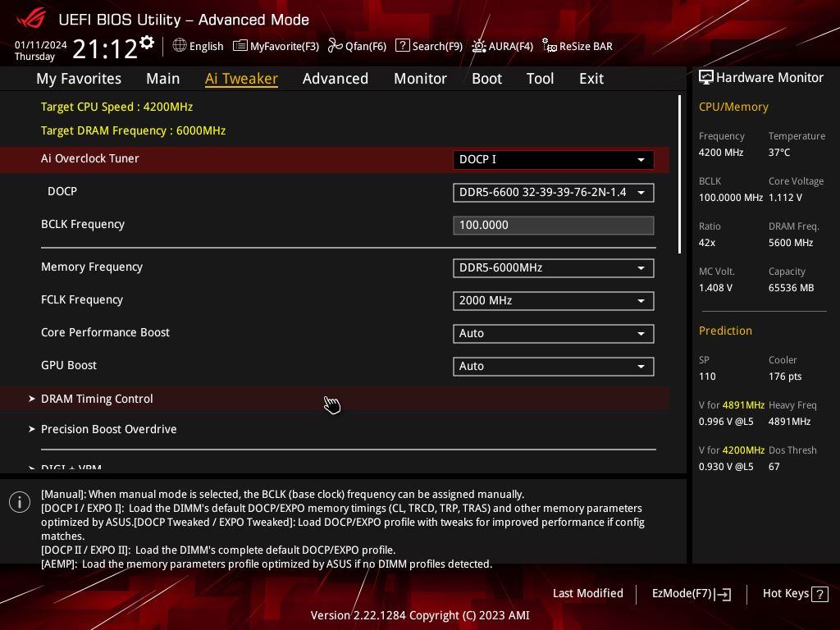Click CPU/Memory heading in Hardware Monitor
Screen dimensions: 840x630
(x=733, y=107)
